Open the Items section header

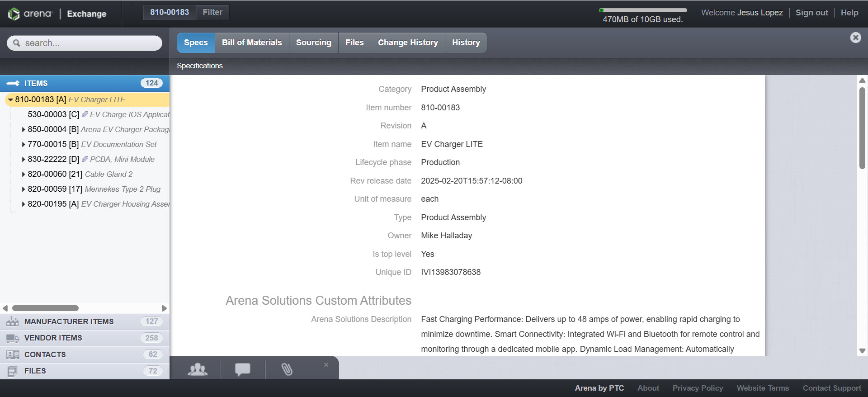tap(85, 83)
